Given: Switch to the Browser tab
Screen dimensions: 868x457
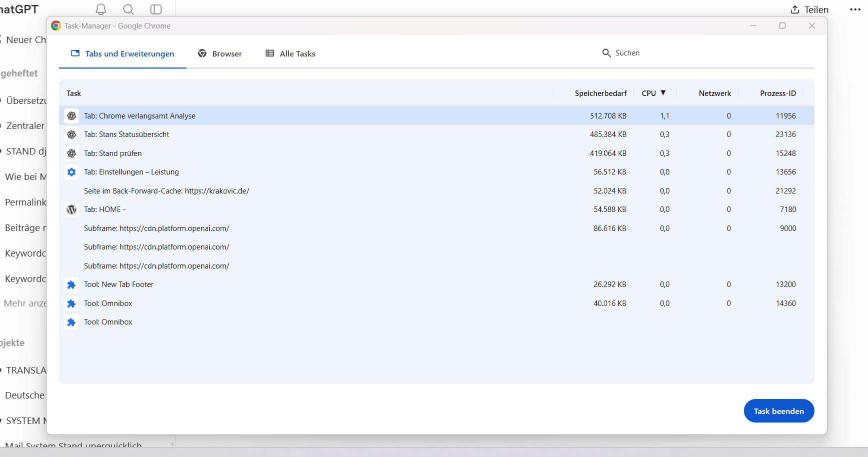Looking at the screenshot, I should click(220, 53).
